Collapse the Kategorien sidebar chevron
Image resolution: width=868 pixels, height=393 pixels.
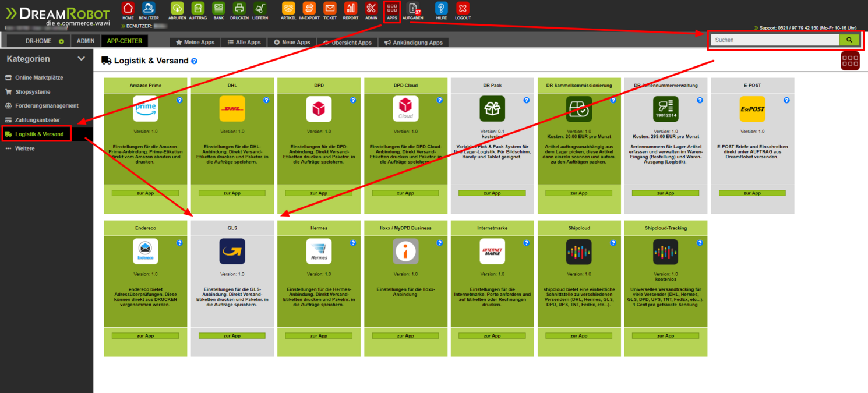81,59
